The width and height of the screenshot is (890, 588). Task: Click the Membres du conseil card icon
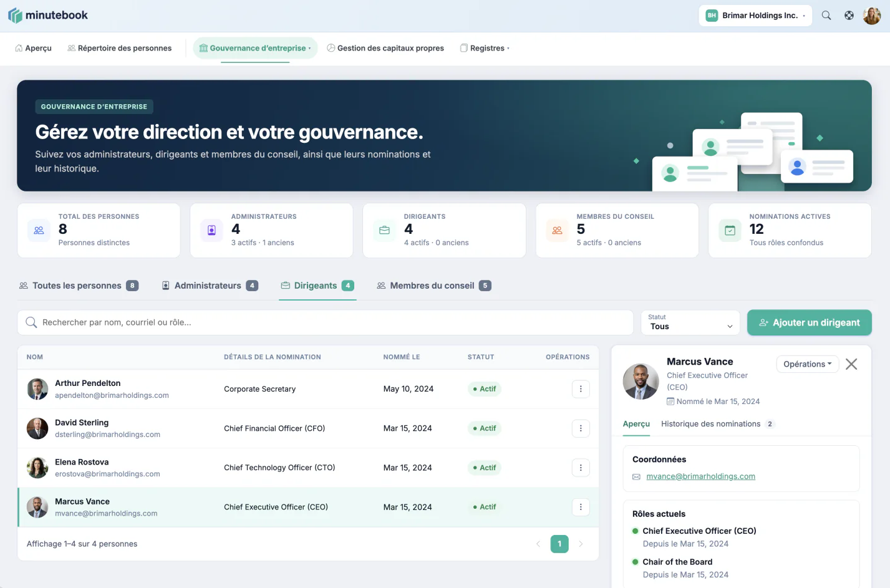[x=557, y=230]
